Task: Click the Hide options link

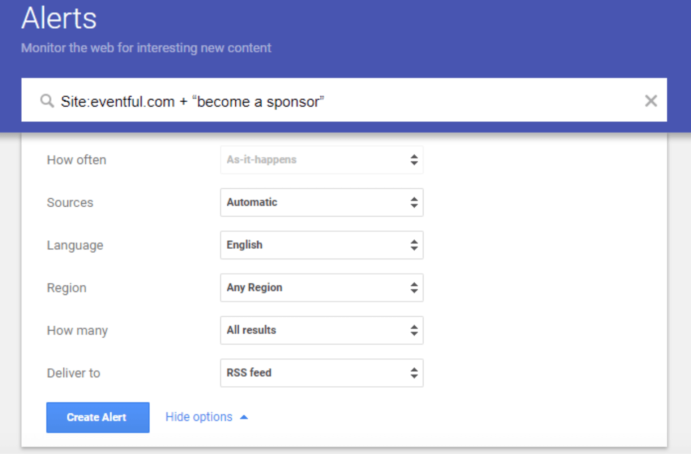Action: coord(199,417)
